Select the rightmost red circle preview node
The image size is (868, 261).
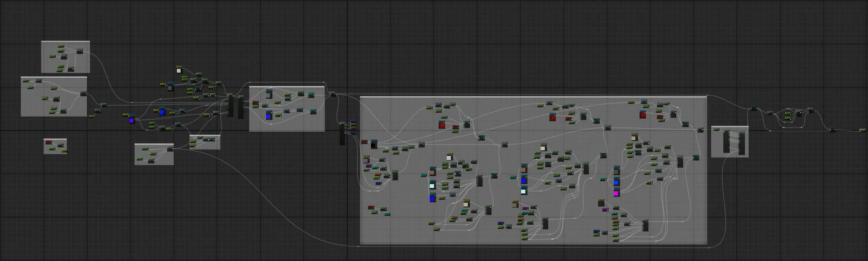(x=643, y=114)
